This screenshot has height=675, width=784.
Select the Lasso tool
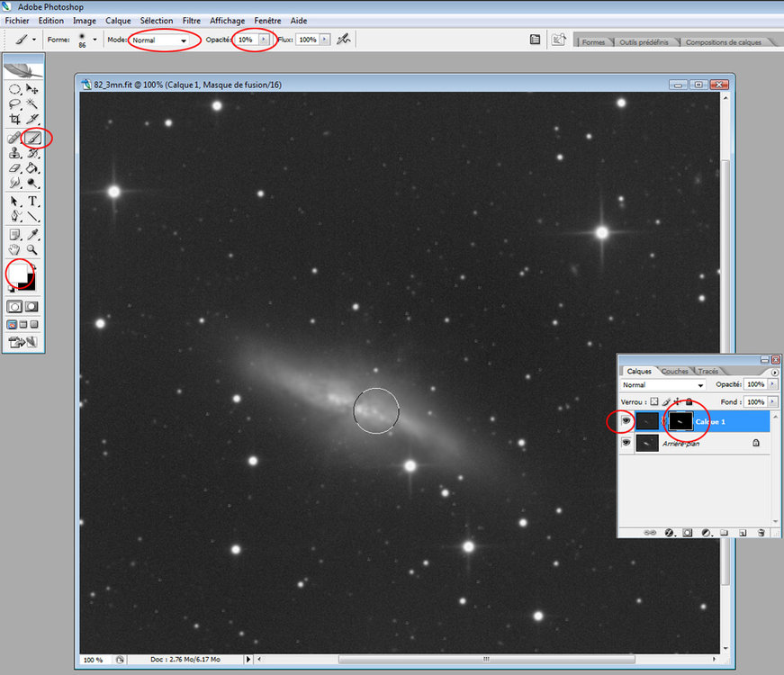[x=14, y=104]
